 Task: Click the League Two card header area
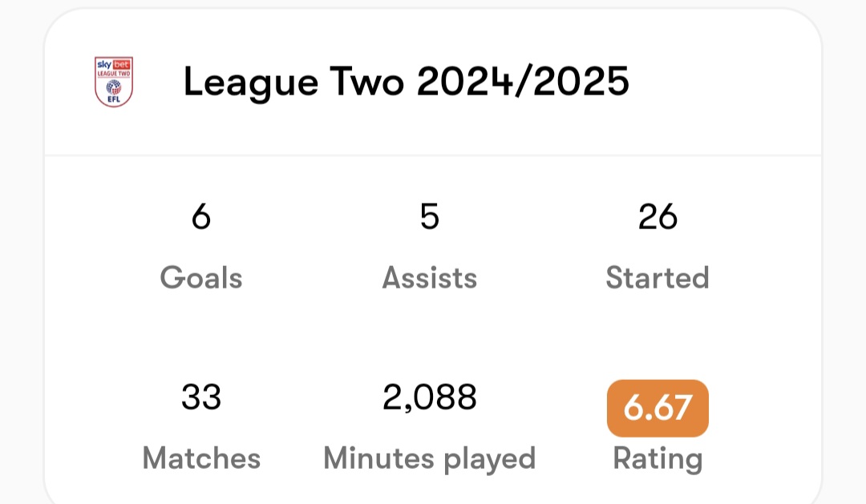pos(433,82)
